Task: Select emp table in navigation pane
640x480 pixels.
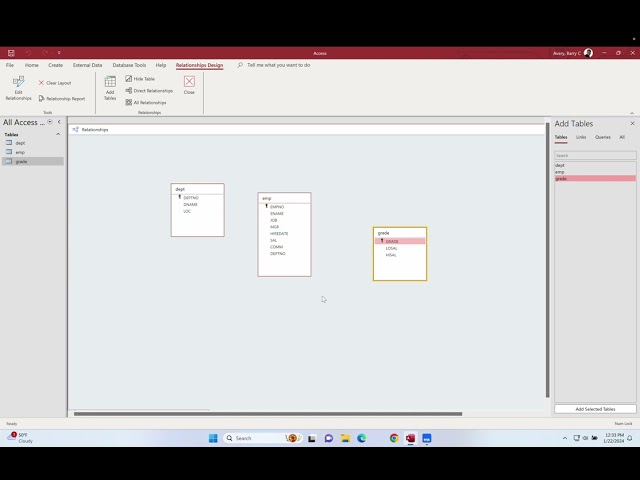Action: [x=33, y=152]
